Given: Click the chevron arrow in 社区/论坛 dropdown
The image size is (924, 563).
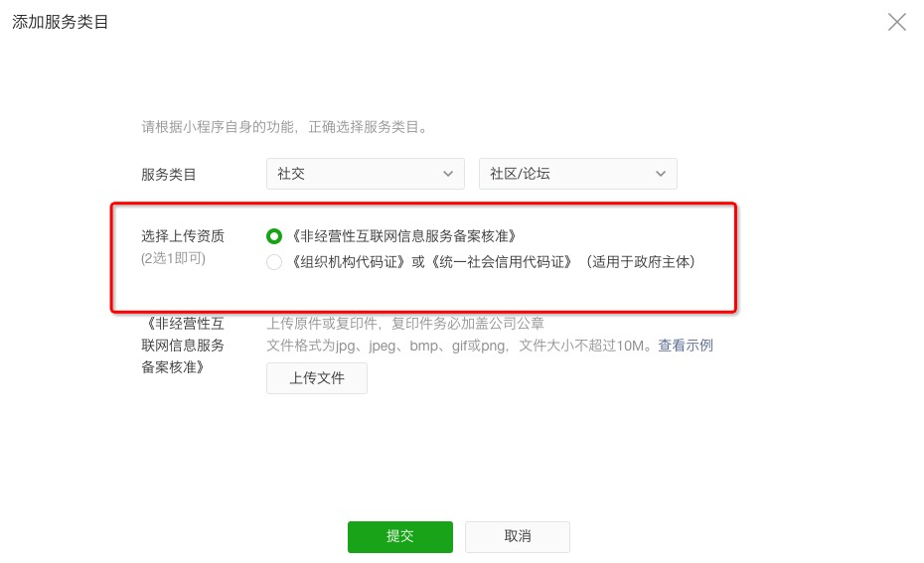Looking at the screenshot, I should (661, 174).
